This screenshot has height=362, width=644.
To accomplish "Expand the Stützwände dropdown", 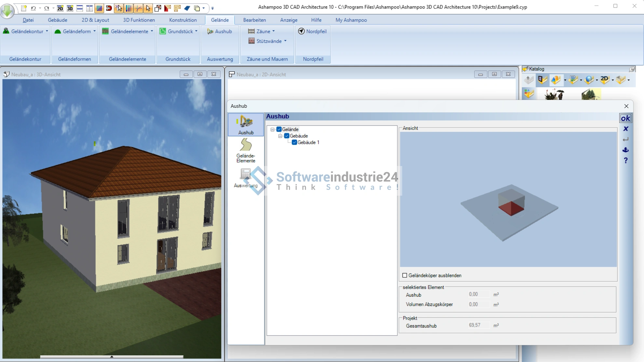I will (x=285, y=41).
